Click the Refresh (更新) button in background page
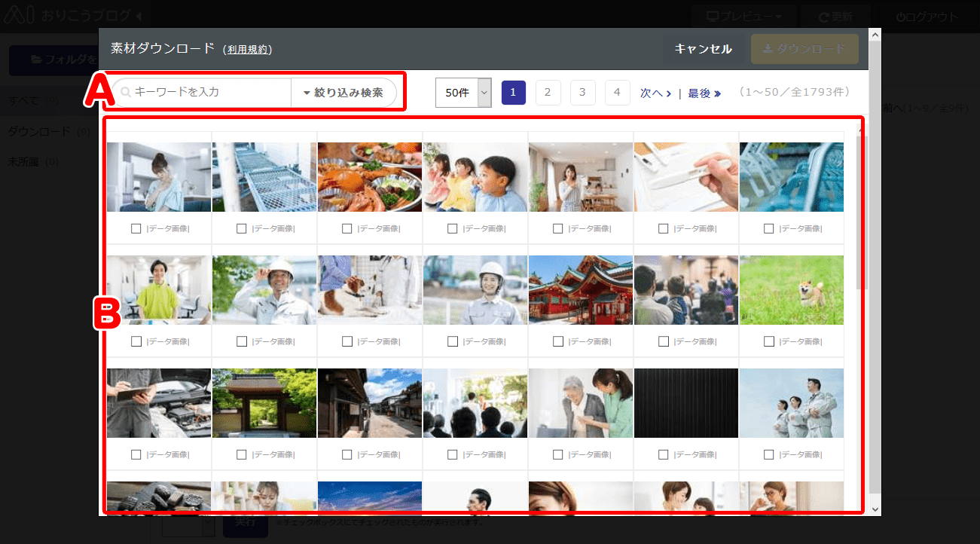 coord(836,17)
